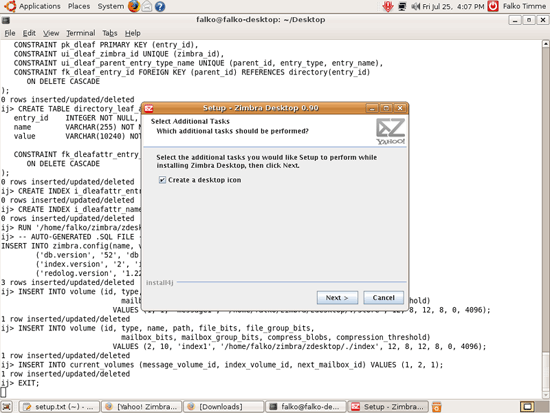
Task: Click Next in Zimbra setup
Action: tap(337, 298)
